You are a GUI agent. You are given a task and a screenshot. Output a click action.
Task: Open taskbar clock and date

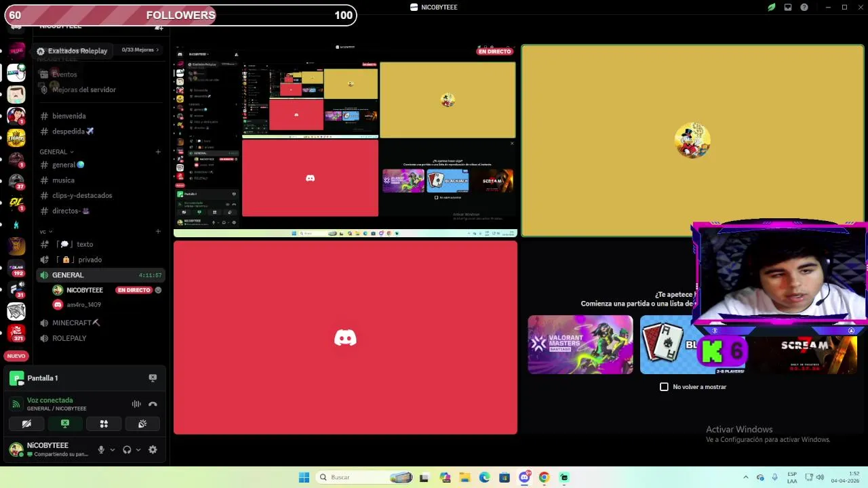[x=845, y=477]
